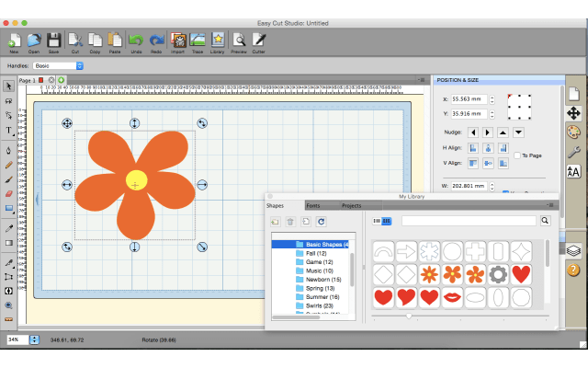
Task: Adjust the library thumbnail size slider
Action: (409, 316)
